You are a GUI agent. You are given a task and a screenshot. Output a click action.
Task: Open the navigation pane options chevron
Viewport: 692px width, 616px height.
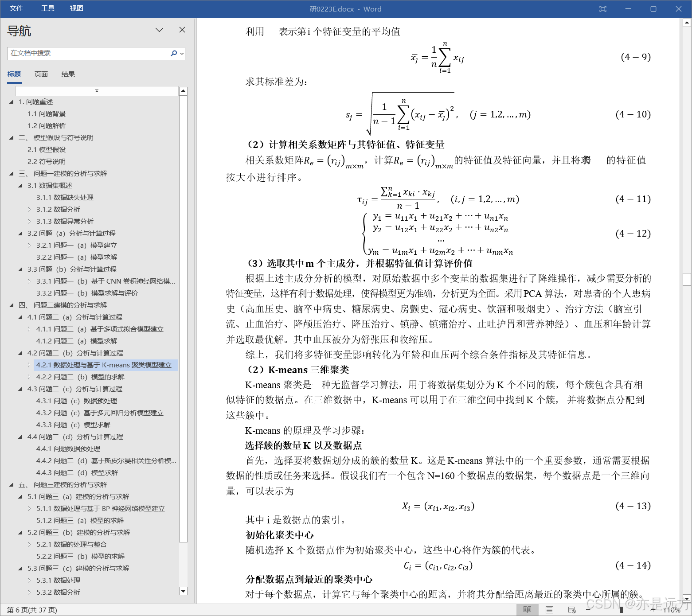tap(159, 30)
